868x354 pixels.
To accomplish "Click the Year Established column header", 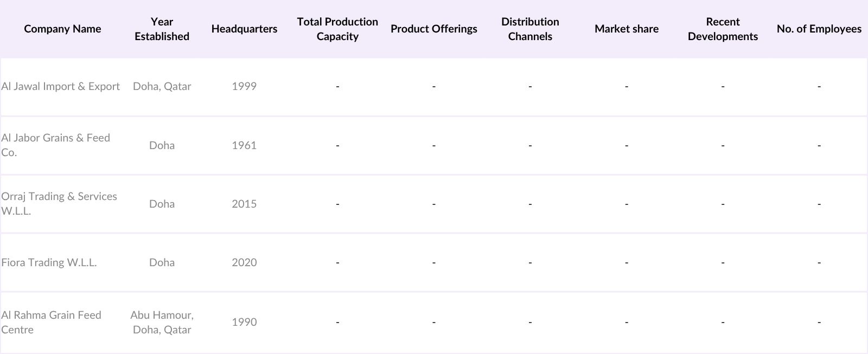I will [x=162, y=29].
